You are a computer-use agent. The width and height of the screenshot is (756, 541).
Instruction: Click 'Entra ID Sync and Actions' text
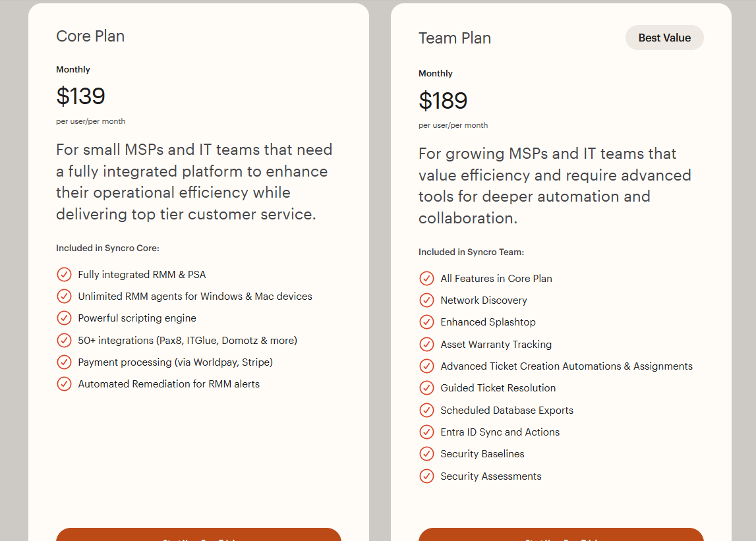pyautogui.click(x=500, y=432)
